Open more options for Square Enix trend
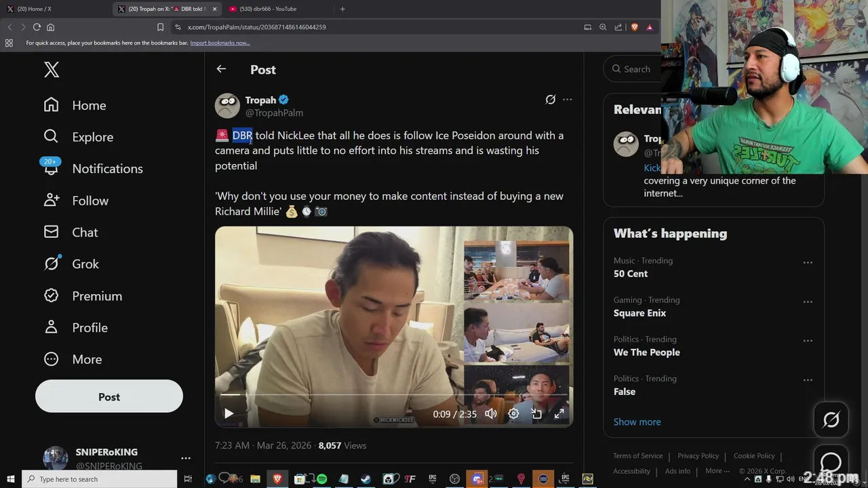The width and height of the screenshot is (868, 488). click(808, 302)
